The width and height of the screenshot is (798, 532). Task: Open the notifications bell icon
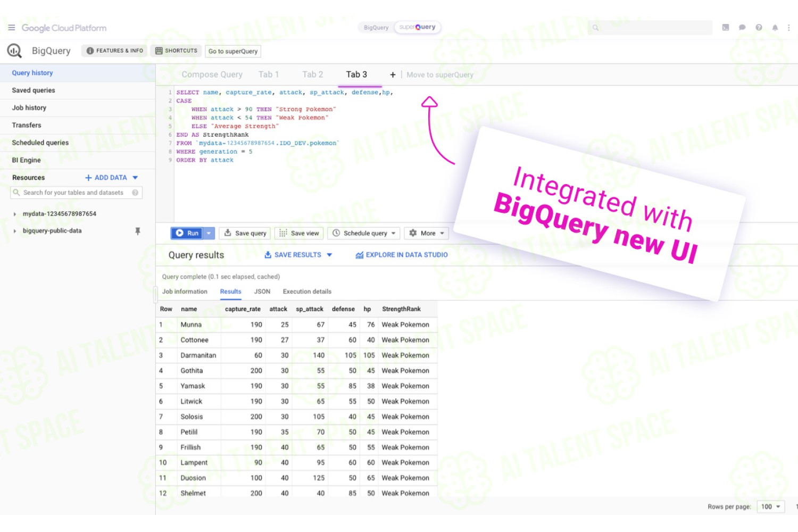[x=775, y=28]
